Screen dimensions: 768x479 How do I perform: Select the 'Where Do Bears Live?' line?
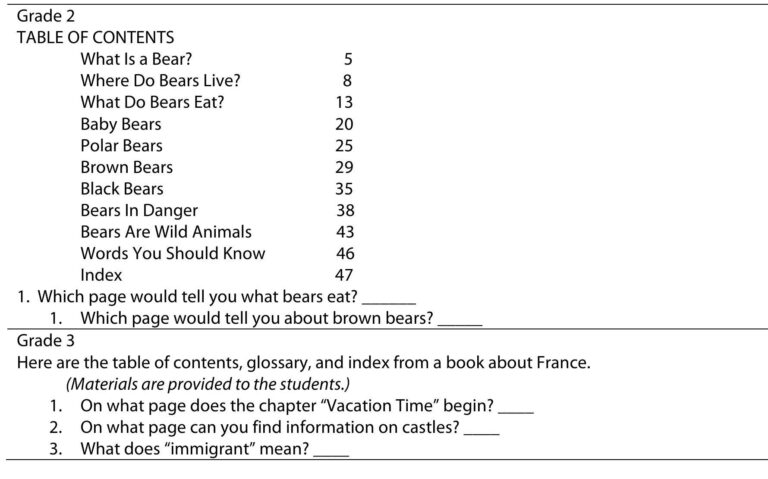[160, 80]
